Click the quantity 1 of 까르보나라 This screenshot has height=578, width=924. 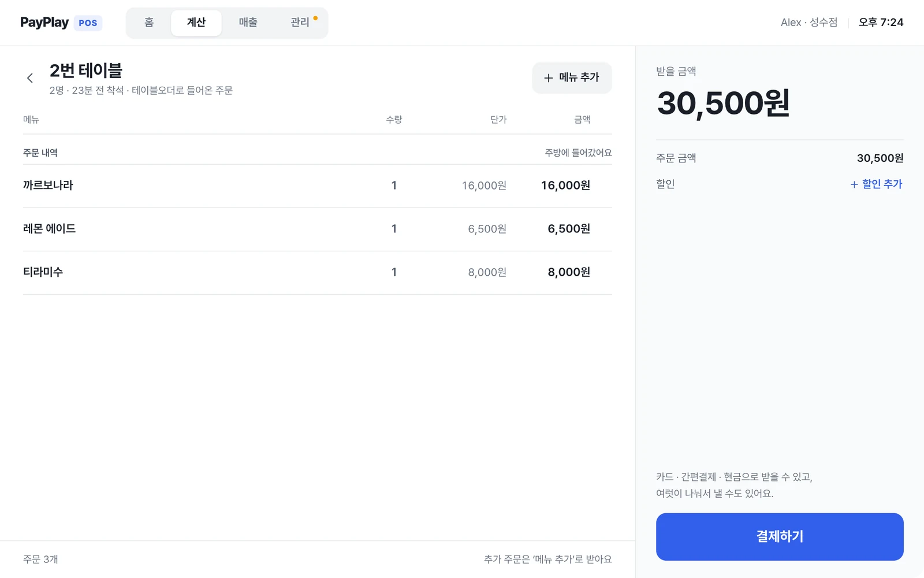[394, 186]
